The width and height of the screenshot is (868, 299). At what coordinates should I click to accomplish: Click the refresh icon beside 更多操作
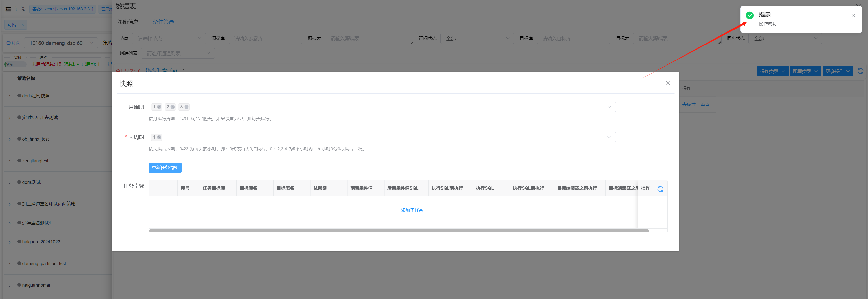click(860, 71)
